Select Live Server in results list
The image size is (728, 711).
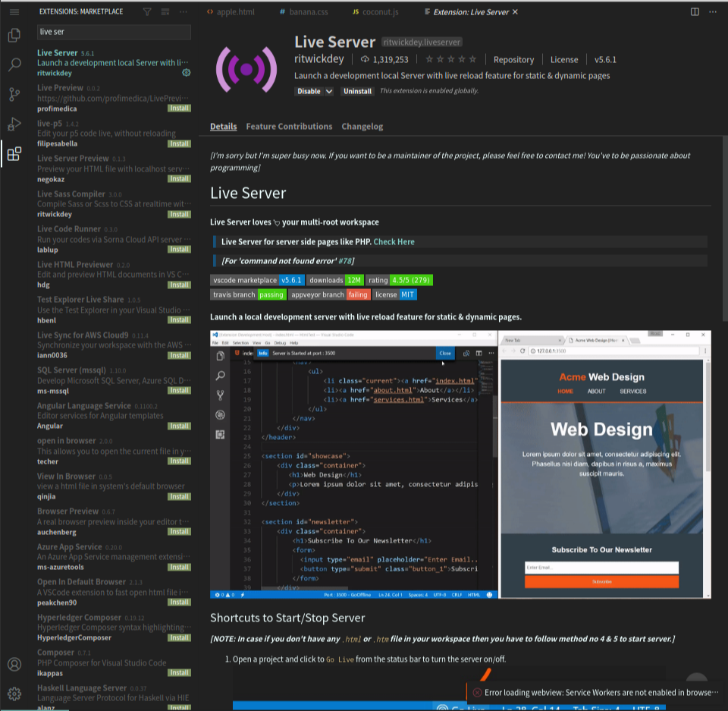coord(114,63)
